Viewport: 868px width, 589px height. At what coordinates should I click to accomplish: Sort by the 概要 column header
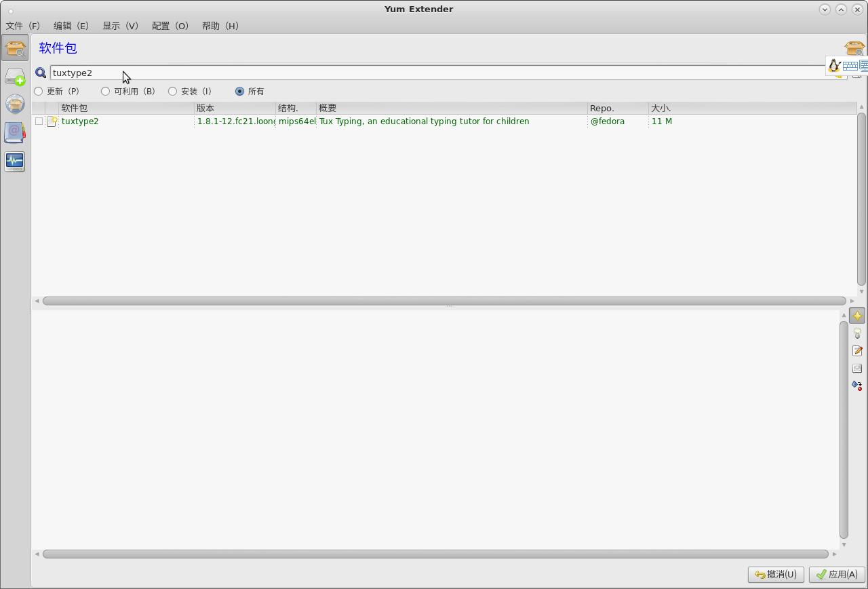(x=452, y=108)
